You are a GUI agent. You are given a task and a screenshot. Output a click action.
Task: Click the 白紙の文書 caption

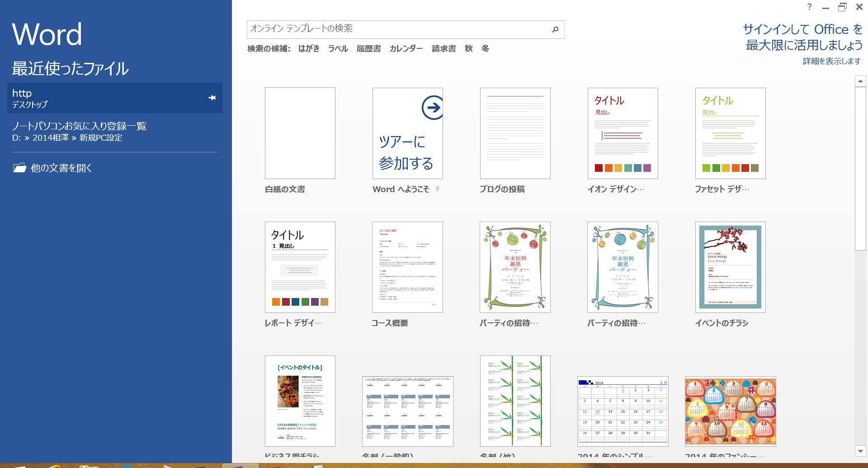click(x=285, y=189)
